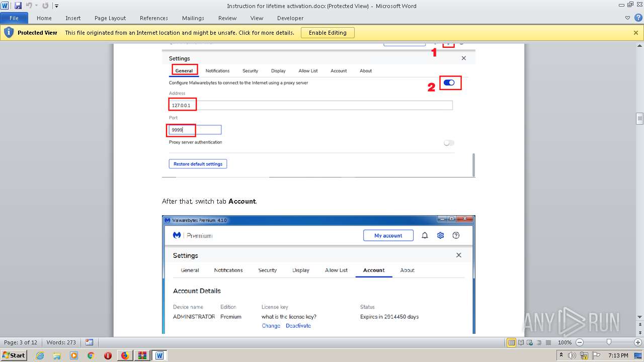The height and width of the screenshot is (362, 644).
Task: Click the volume speaker tray icon
Action: 572,355
